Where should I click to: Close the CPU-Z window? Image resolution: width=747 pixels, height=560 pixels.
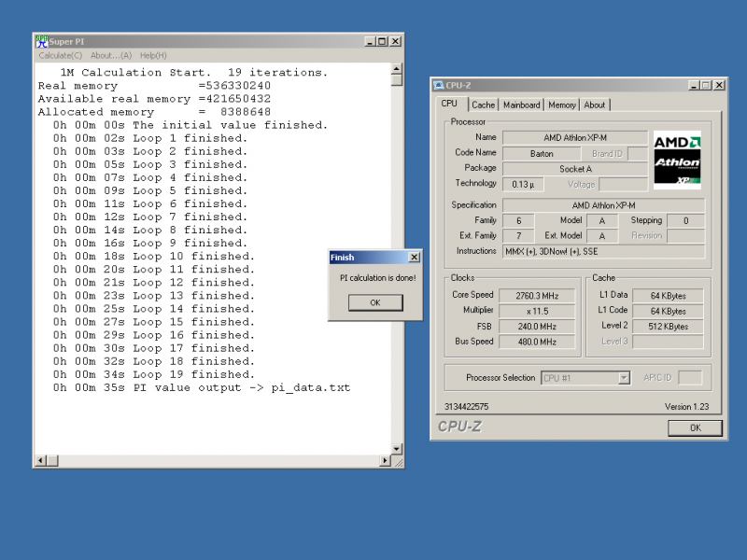719,85
